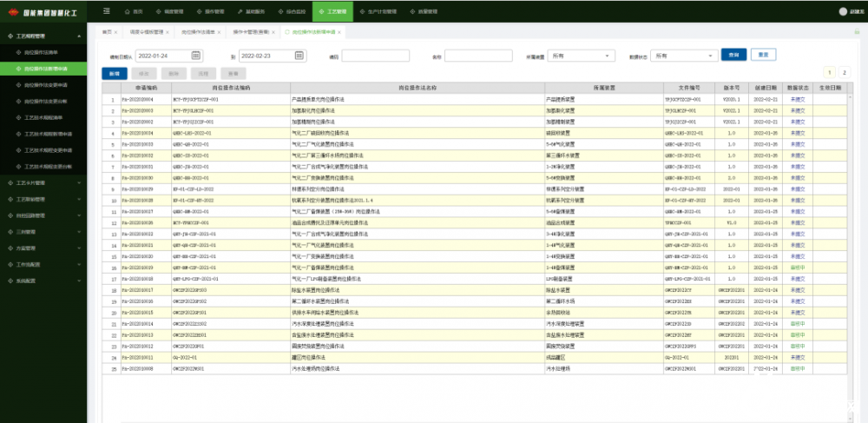Open the 数据状态 dropdown showing 所有
Image resolution: width=868 pixels, height=423 pixels.
[684, 56]
